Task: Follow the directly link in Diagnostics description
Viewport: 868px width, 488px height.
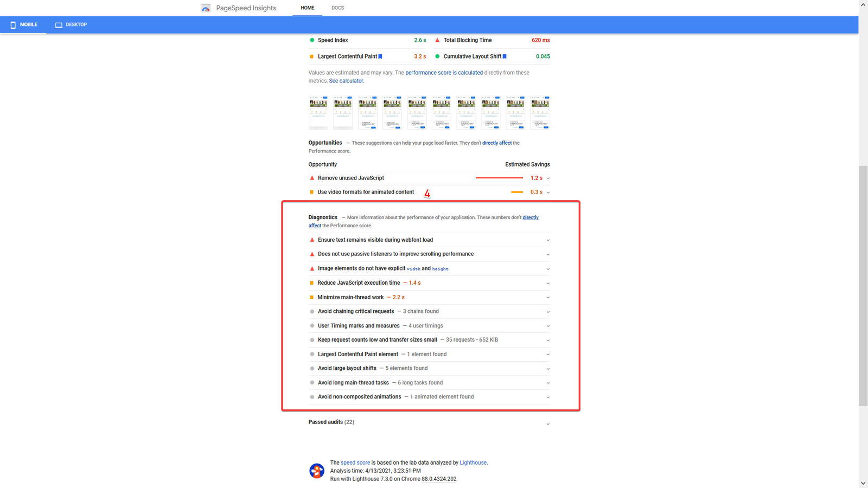Action: [x=531, y=217]
